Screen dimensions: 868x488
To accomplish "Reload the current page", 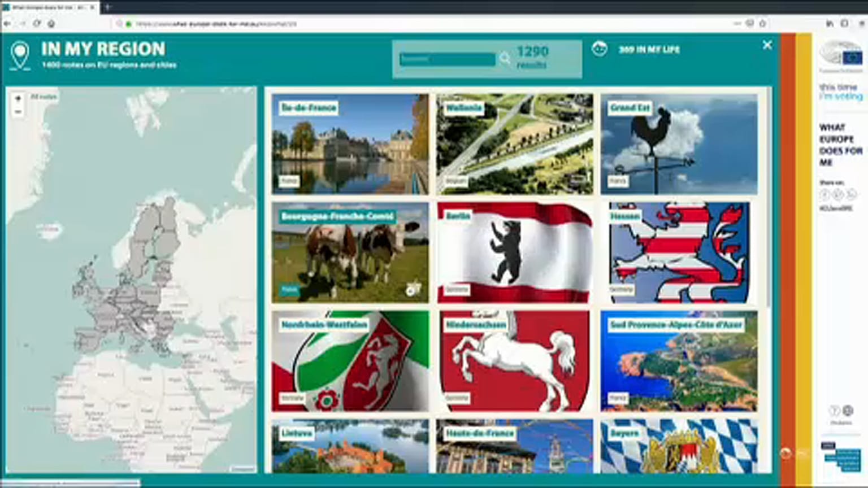I will click(37, 24).
